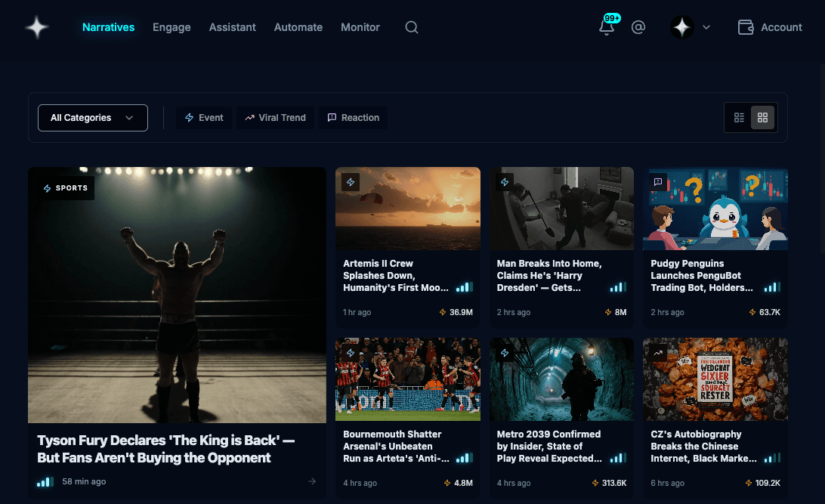
Task: Toggle the Event filter chip
Action: 204,118
